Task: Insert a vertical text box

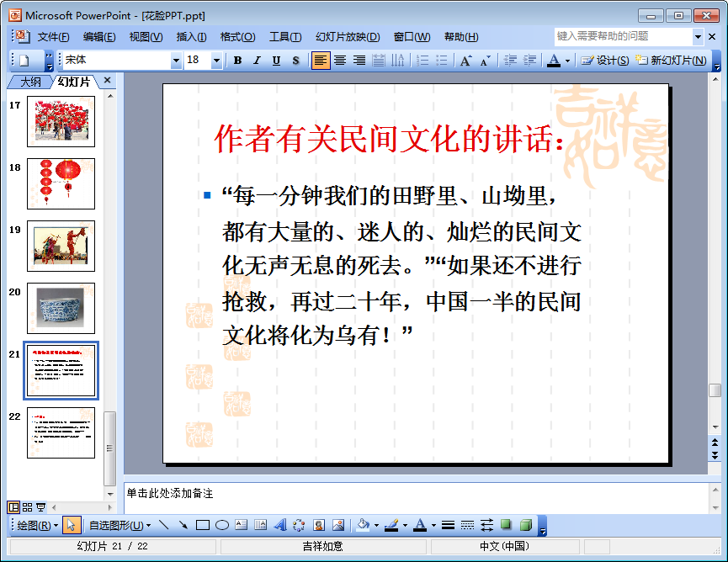Action: (260, 525)
